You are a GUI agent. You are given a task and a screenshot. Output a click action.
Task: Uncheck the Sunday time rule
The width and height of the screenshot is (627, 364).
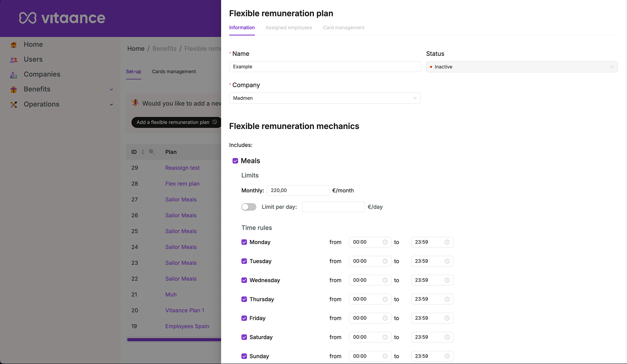[x=244, y=356]
